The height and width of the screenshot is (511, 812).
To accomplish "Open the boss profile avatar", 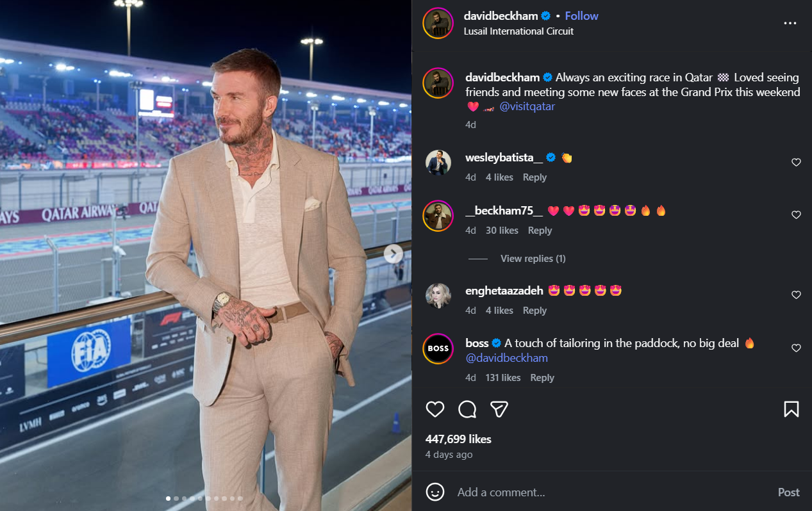I will coord(438,348).
